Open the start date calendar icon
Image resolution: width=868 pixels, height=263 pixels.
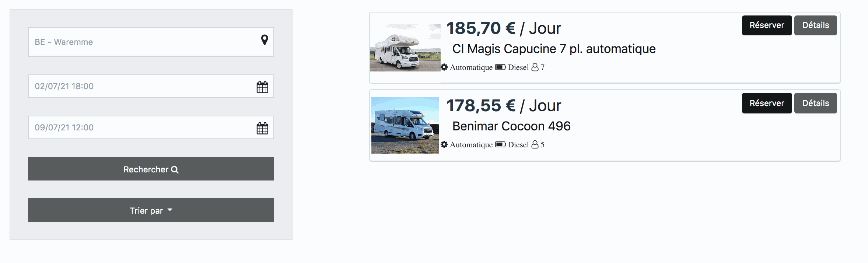[x=262, y=87]
